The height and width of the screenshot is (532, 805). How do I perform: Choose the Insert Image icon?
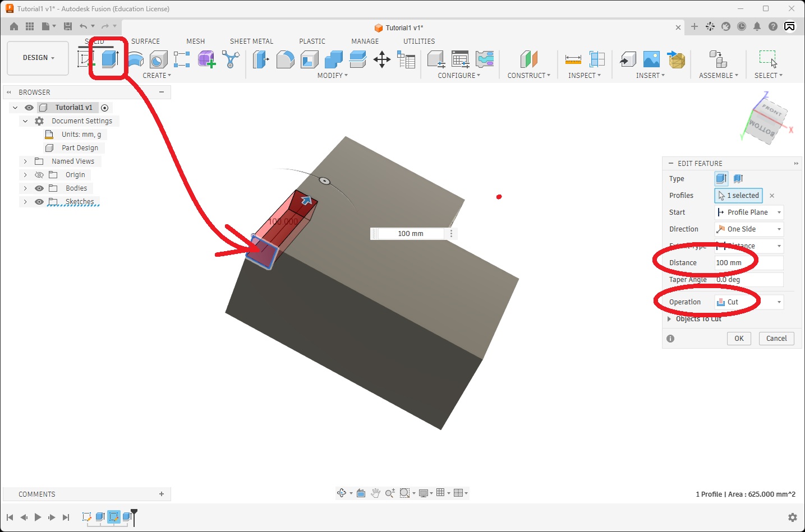point(651,59)
